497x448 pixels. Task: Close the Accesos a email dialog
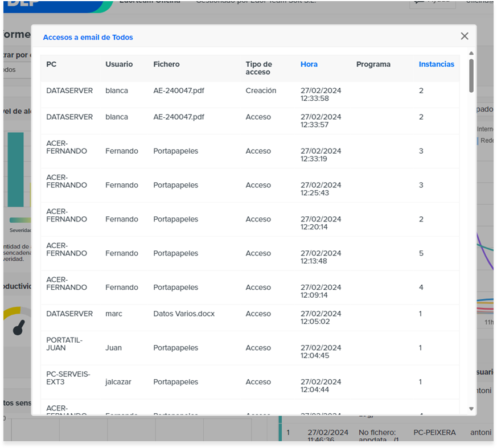(465, 36)
